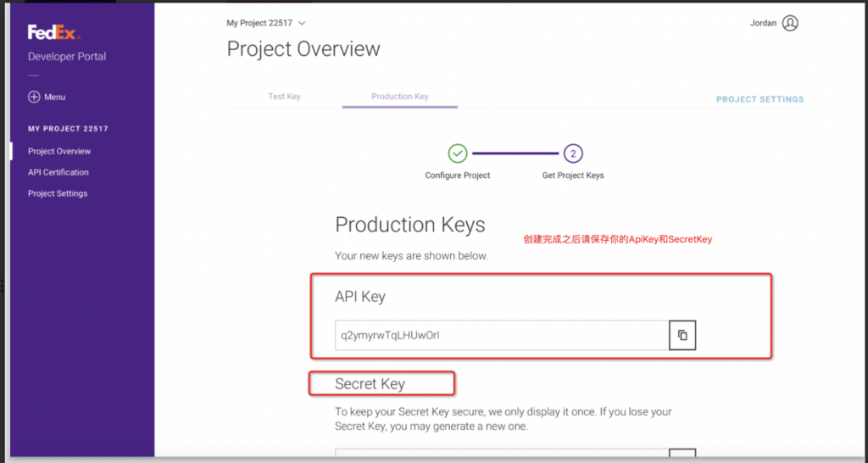The height and width of the screenshot is (463, 868).
Task: Click the Get Project Keys step label
Action: tap(573, 176)
